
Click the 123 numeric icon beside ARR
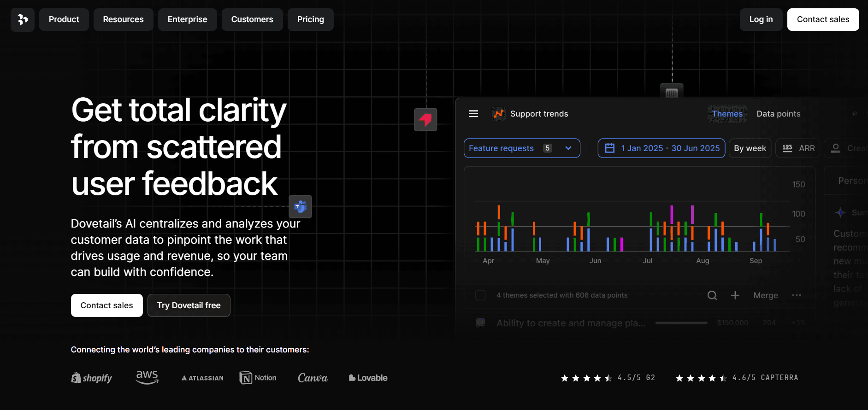point(787,148)
